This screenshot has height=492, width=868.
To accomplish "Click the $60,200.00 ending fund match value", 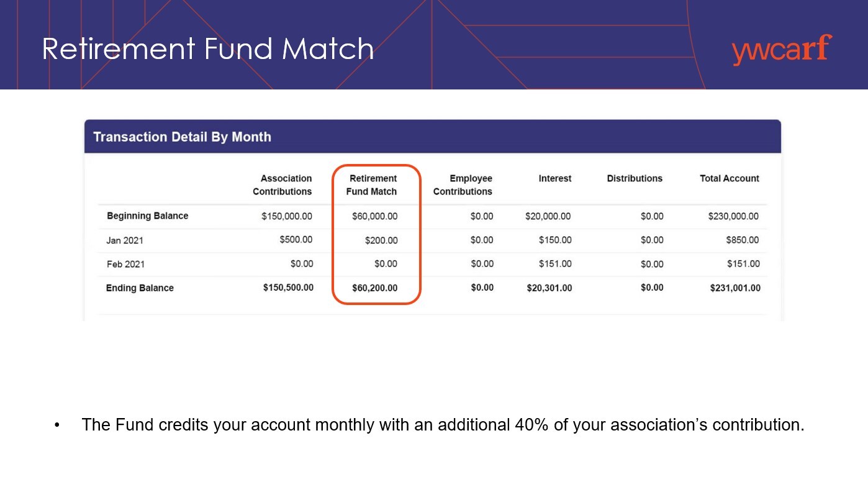I will pyautogui.click(x=375, y=288).
